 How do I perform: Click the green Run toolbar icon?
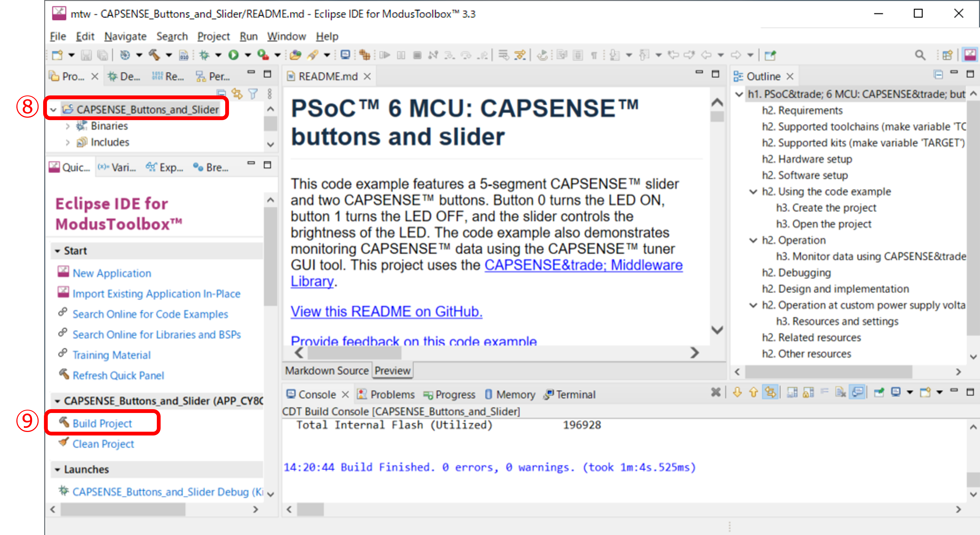click(233, 55)
